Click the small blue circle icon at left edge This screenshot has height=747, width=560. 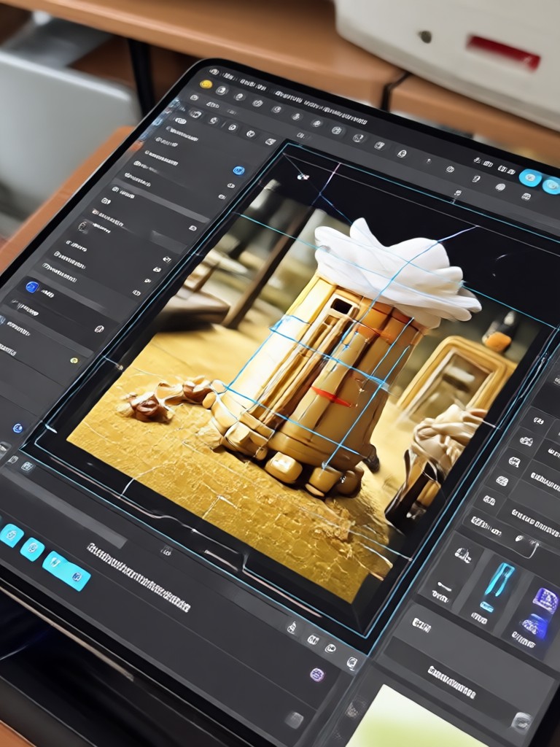click(x=17, y=427)
